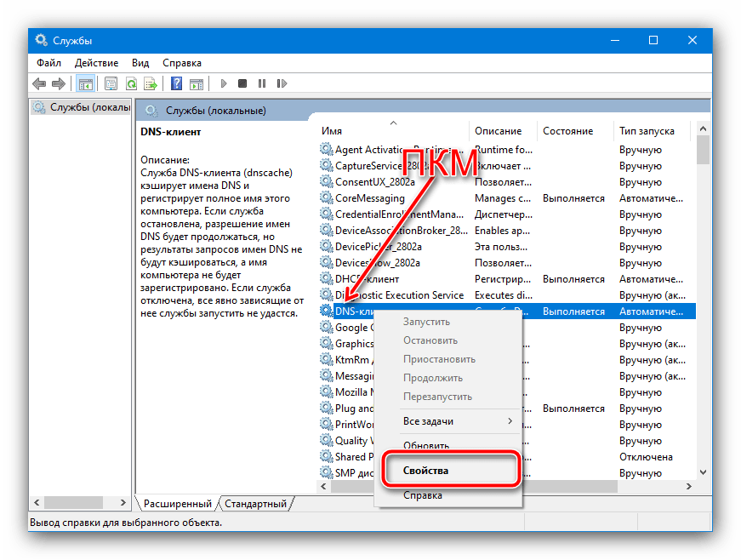Click the Export list toolbar icon
Screen dimensions: 741x560
click(151, 83)
